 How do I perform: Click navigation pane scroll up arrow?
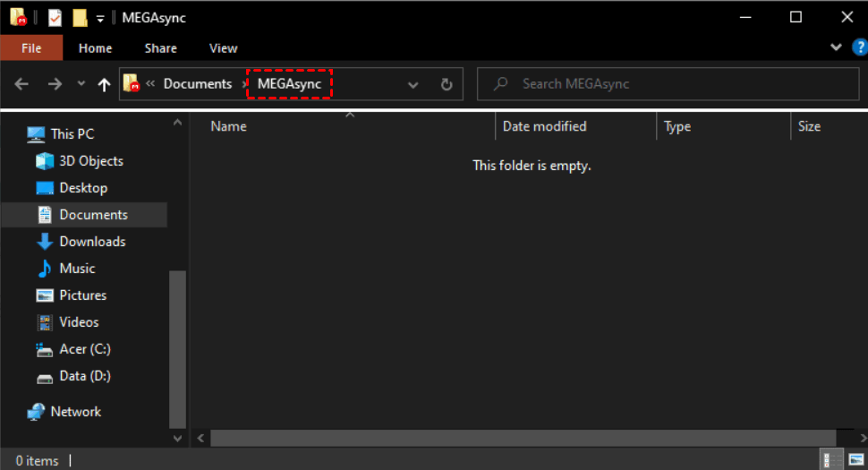(178, 123)
